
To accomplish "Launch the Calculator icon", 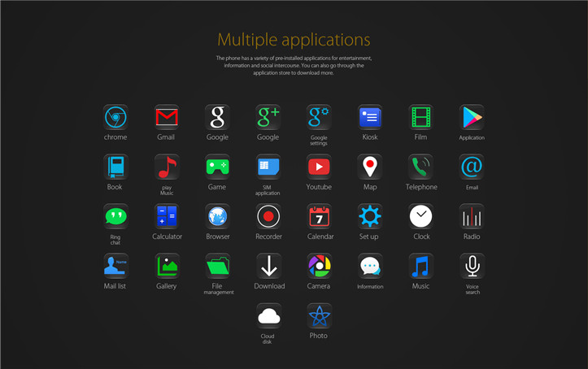I will tap(167, 216).
